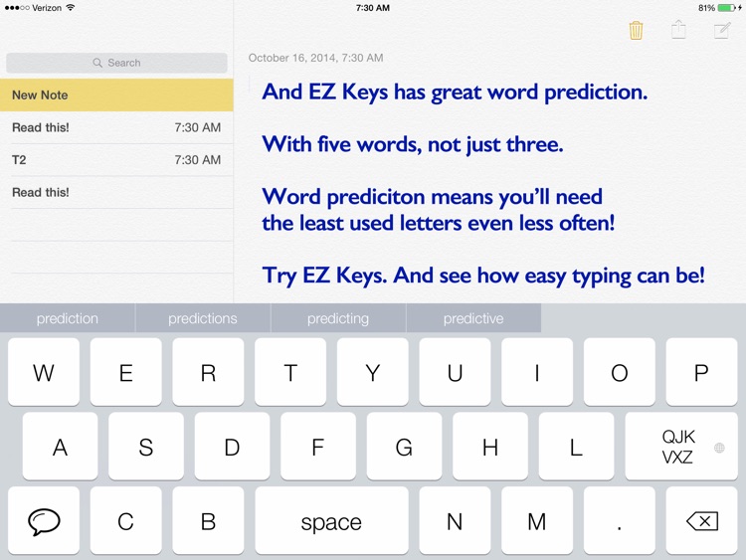
Task: Tap the period key
Action: coord(620,521)
